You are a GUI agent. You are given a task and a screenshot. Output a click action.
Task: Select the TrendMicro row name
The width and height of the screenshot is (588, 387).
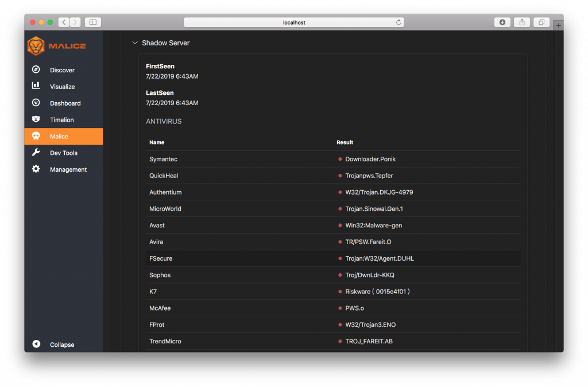pyautogui.click(x=165, y=341)
